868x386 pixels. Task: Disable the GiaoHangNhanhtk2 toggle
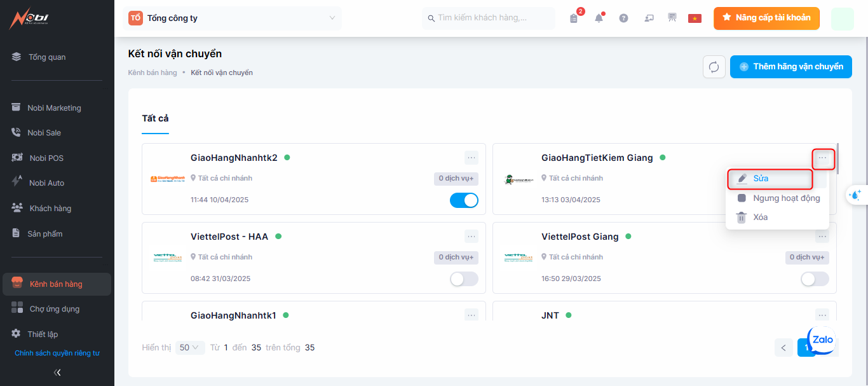click(464, 200)
